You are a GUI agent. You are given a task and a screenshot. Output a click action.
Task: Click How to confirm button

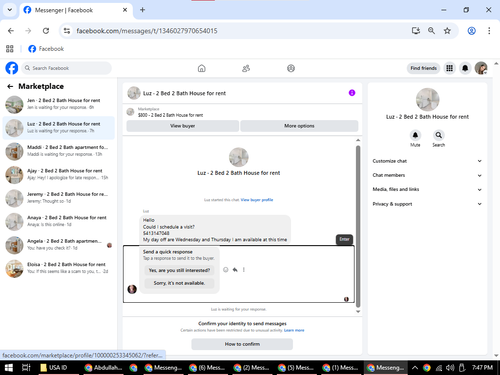[242, 344]
